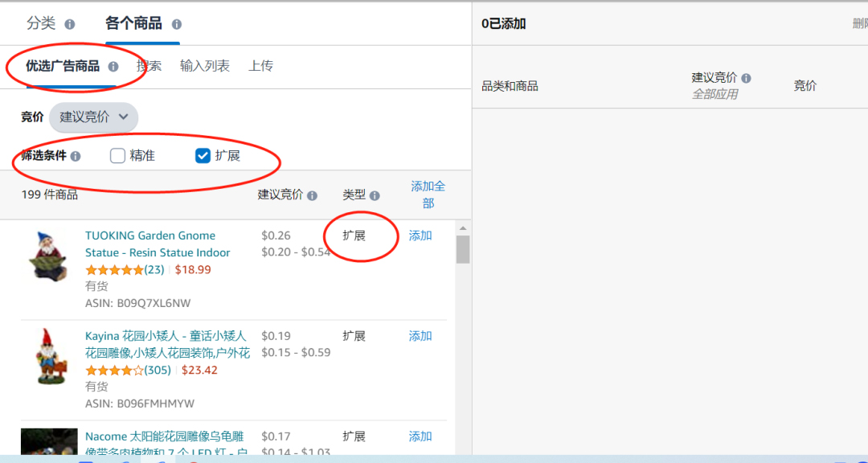868x463 pixels.
Task: Click the 品类和商品 column header
Action: 510,86
